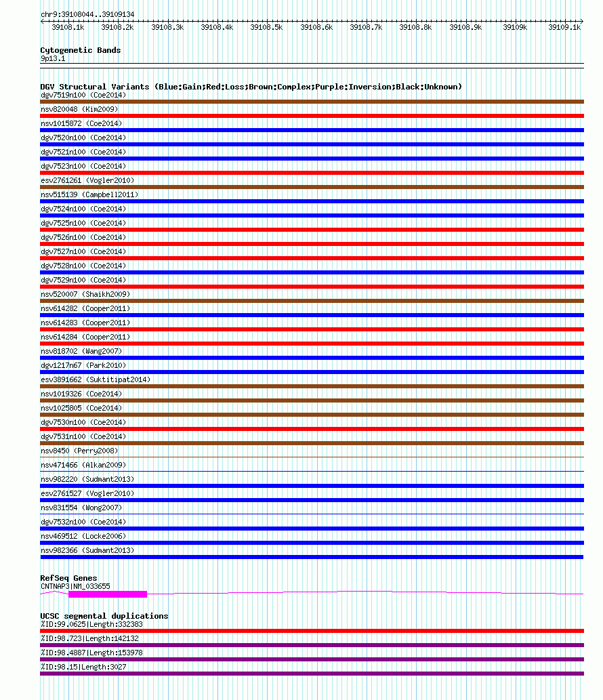Image resolution: width=603 pixels, height=700 pixels.
Task: Select the nsv820048 (Kim2009) variant label
Action: click(79, 109)
